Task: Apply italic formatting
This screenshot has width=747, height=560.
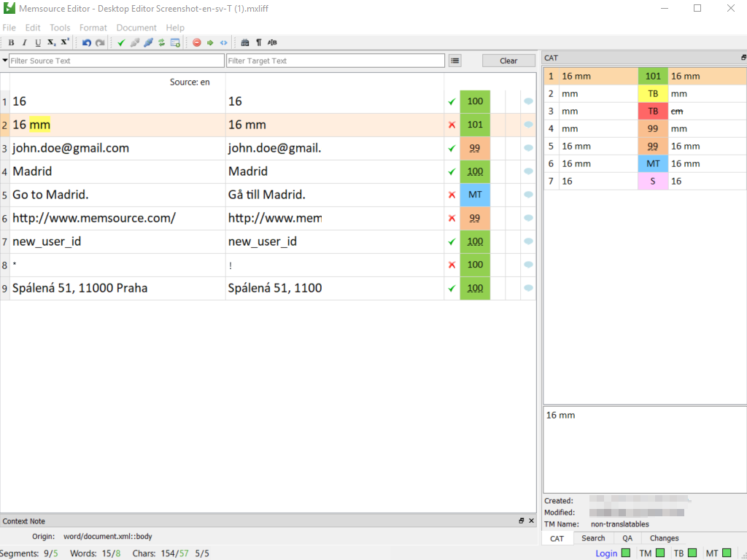Action: click(25, 42)
